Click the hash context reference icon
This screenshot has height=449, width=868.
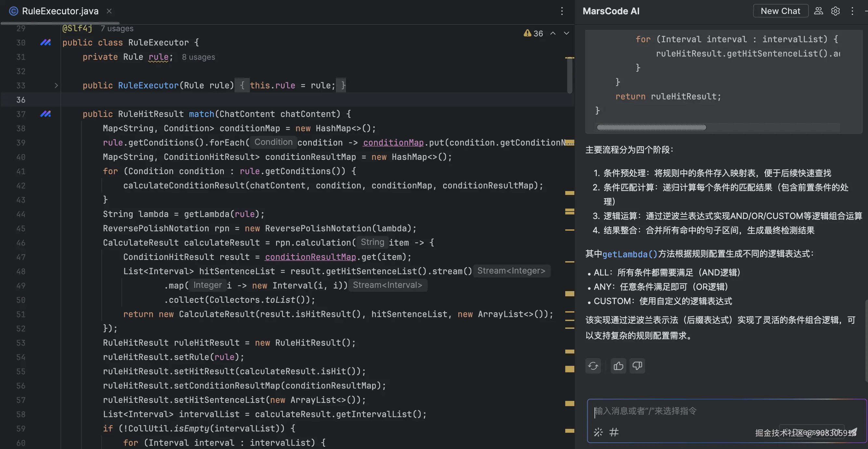point(614,432)
